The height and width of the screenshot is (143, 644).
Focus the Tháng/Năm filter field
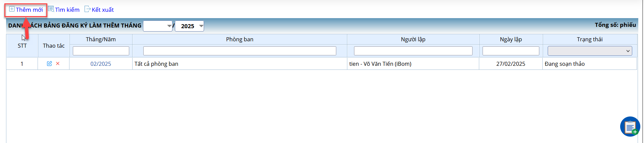coord(101,51)
